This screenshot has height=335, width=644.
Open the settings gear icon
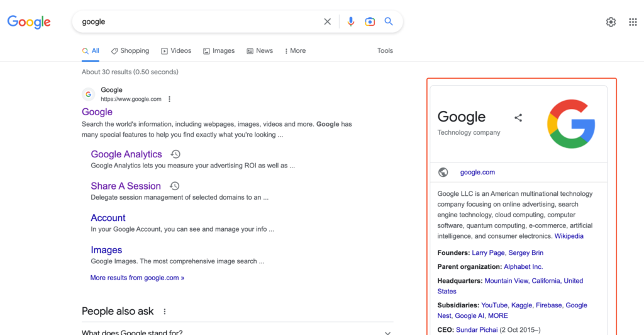pyautogui.click(x=611, y=22)
